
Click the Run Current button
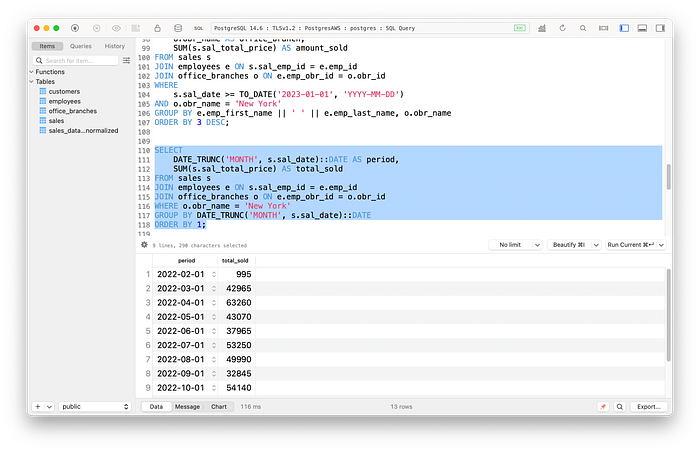pos(631,245)
